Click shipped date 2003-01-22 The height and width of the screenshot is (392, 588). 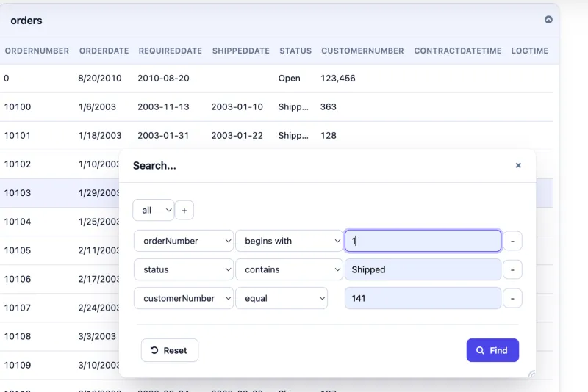[x=237, y=136]
